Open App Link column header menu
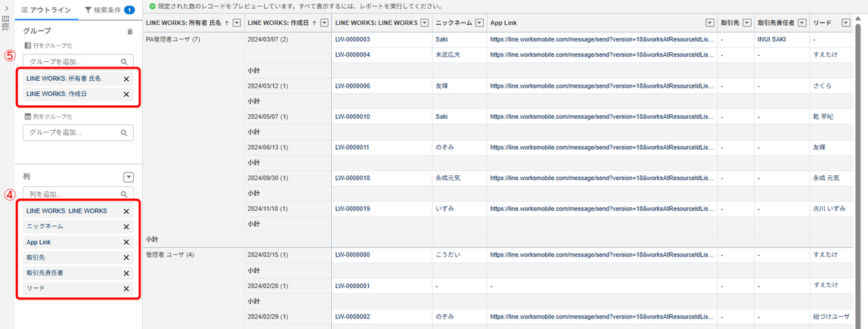Viewport: 868px width, 329px height. pos(710,23)
